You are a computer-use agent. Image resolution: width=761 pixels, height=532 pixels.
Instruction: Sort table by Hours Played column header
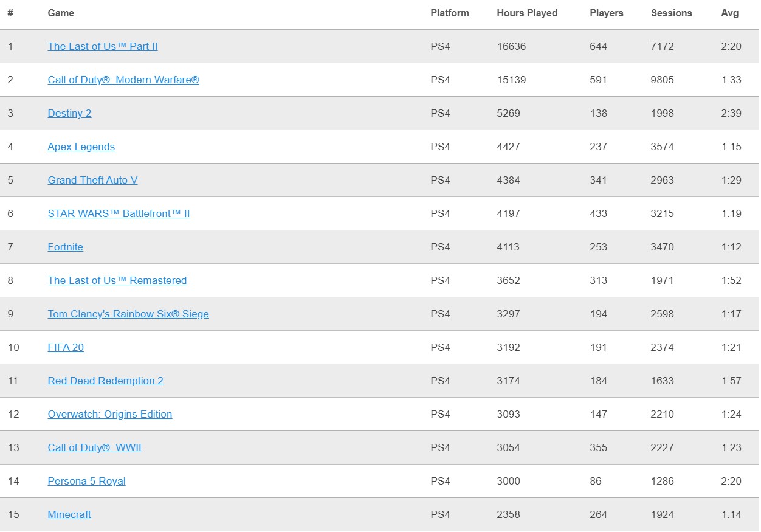point(526,13)
